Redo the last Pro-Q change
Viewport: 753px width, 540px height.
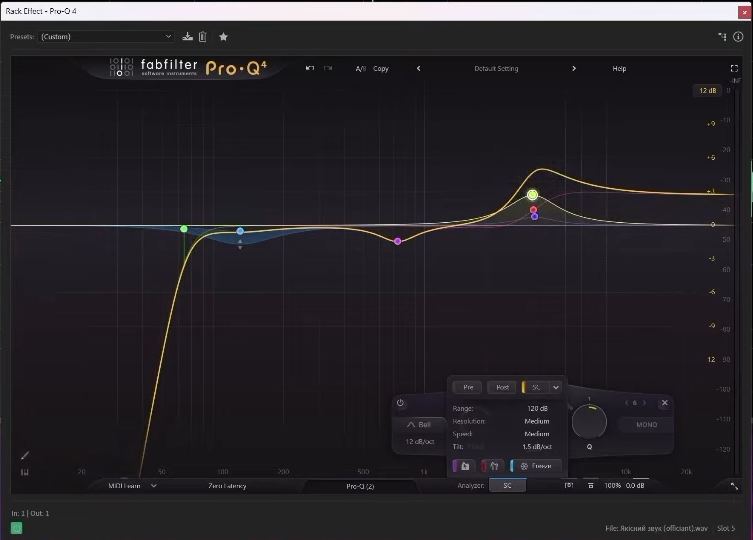[328, 68]
